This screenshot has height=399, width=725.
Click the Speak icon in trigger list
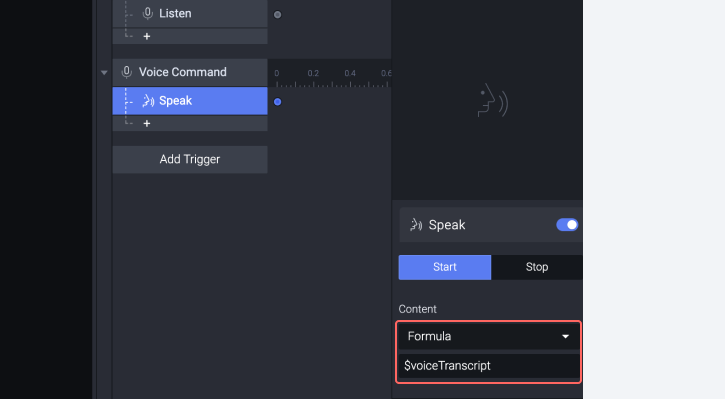(x=148, y=101)
